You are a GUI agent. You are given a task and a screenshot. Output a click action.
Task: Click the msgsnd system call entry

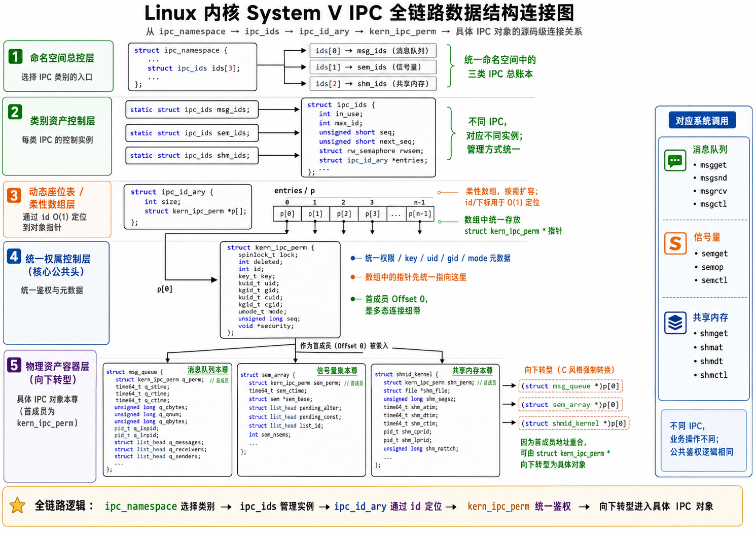[x=713, y=178]
